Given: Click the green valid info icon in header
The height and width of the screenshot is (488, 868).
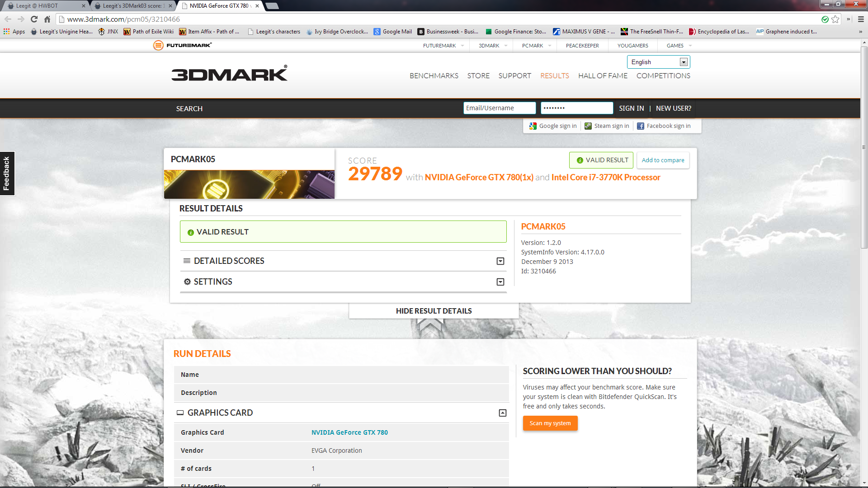Looking at the screenshot, I should (x=580, y=160).
